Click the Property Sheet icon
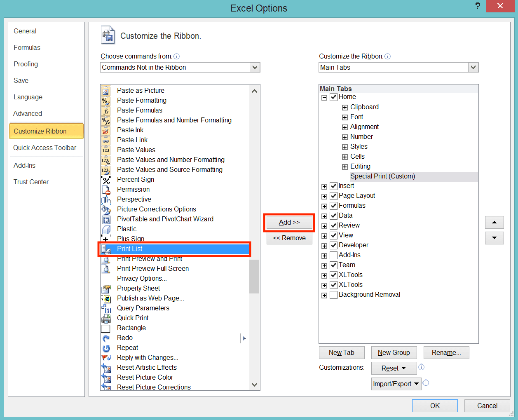Viewport: 518px width, 420px height. coord(106,289)
